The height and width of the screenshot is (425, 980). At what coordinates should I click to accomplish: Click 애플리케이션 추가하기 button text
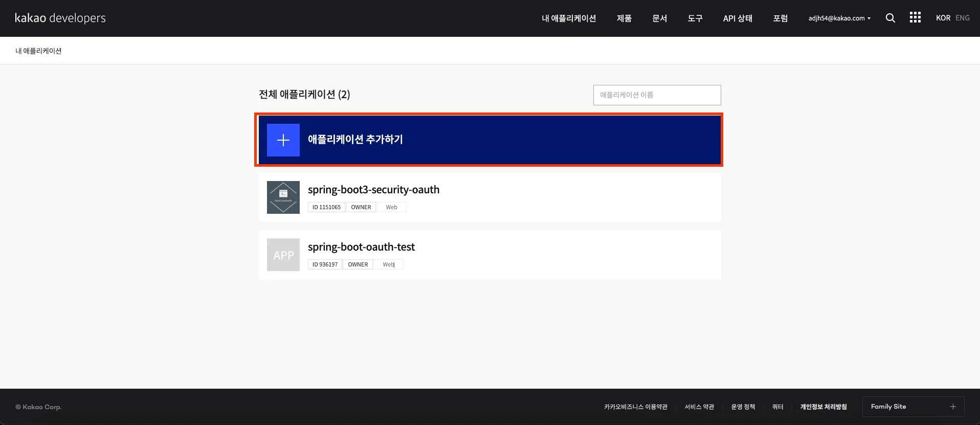[355, 140]
